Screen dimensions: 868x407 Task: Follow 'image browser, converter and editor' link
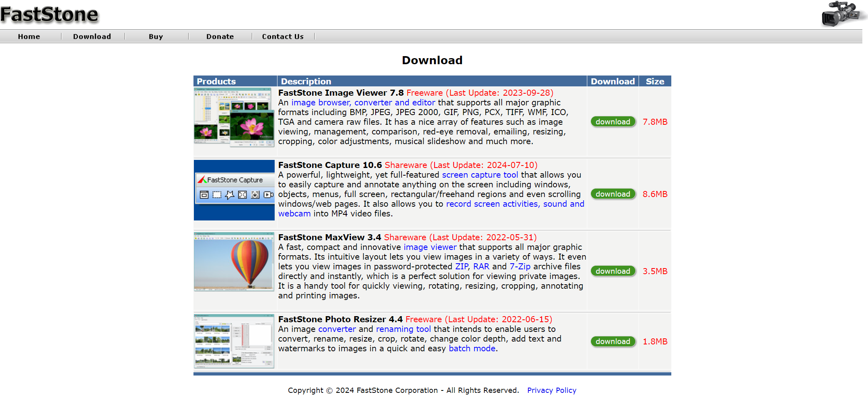point(363,103)
